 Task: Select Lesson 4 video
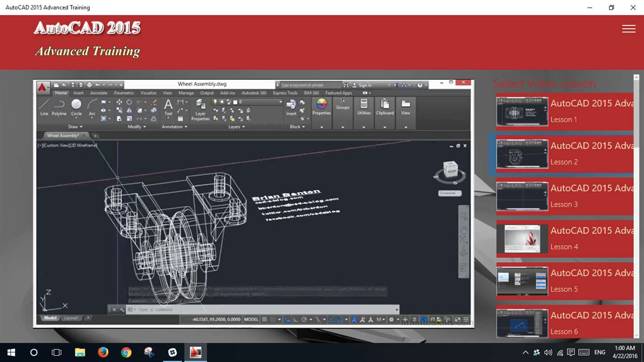(565, 239)
